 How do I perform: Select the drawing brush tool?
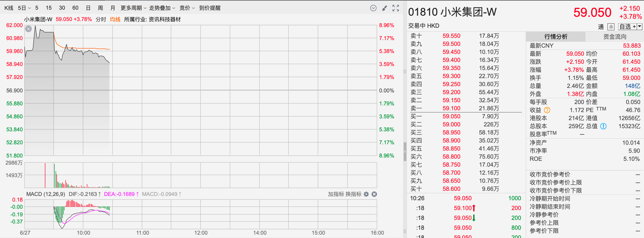(x=385, y=8)
